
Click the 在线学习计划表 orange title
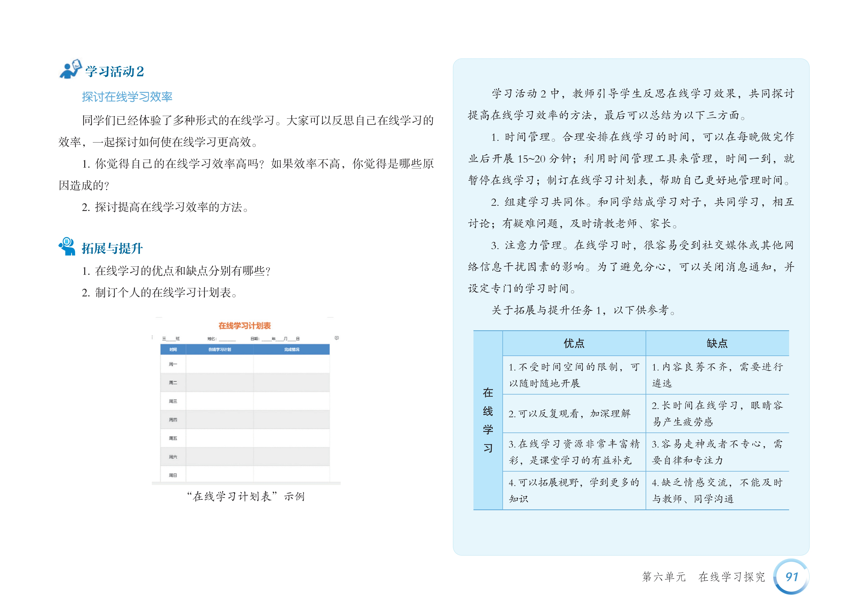pyautogui.click(x=245, y=326)
